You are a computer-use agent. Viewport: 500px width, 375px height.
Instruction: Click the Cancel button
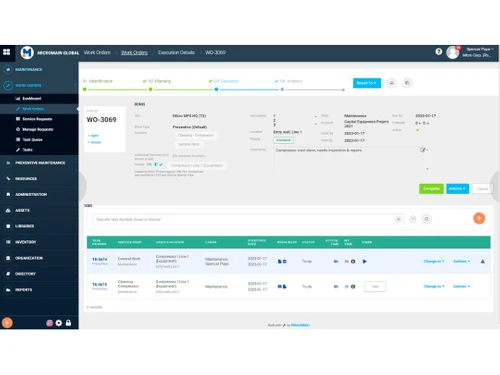[482, 189]
